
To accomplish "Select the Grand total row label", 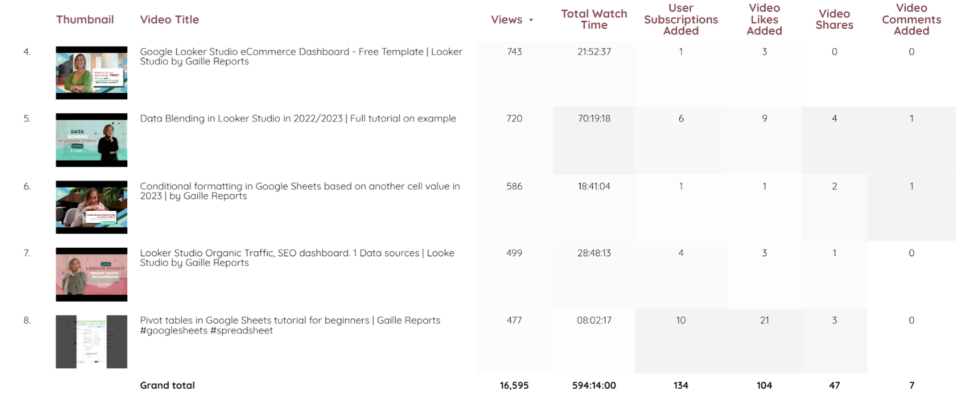I will coord(167,386).
